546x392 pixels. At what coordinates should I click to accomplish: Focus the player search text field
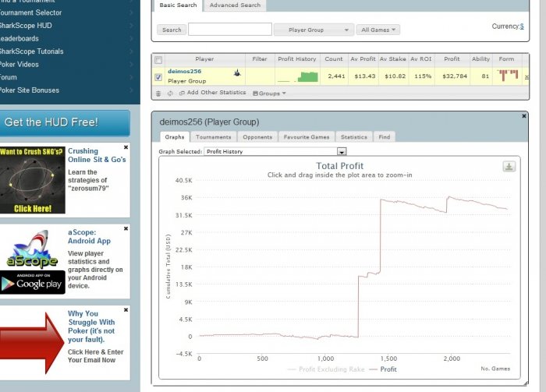[230, 29]
